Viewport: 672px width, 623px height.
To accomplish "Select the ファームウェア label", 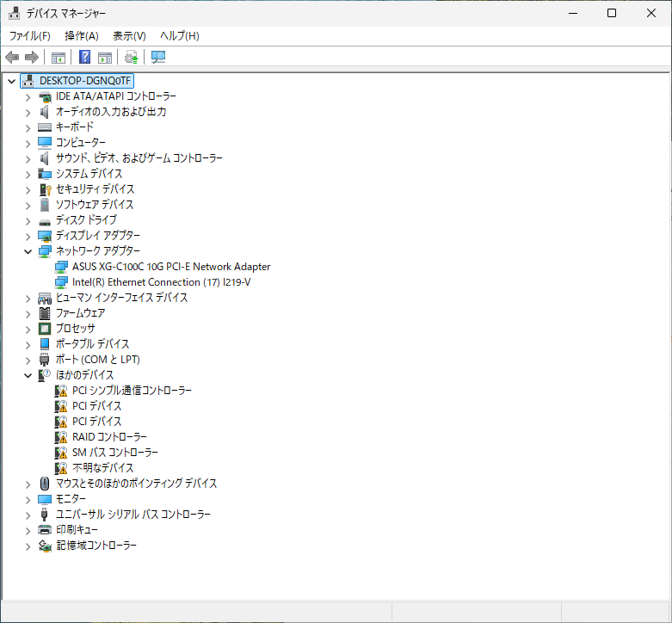I will click(x=81, y=312).
